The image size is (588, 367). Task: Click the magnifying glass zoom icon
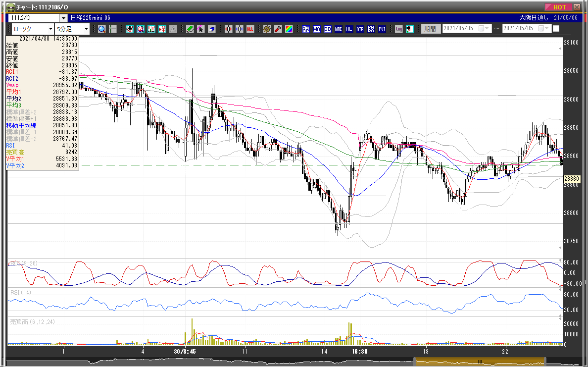(x=101, y=29)
